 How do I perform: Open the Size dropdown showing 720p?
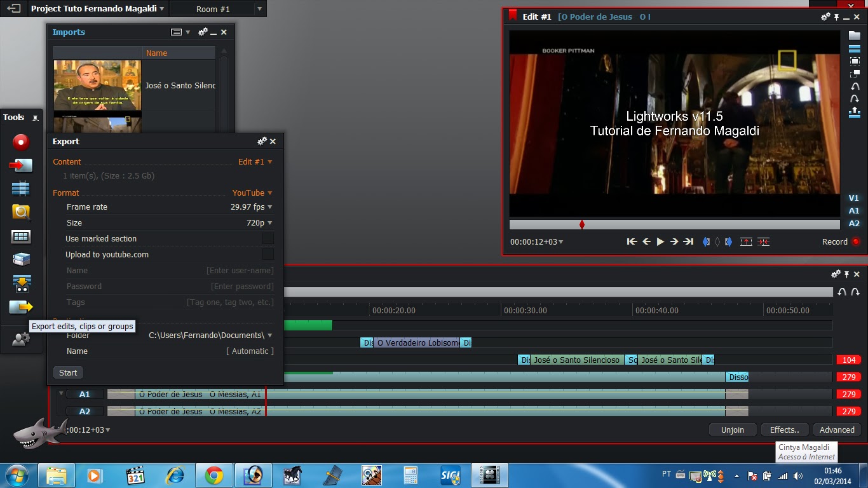tap(259, 222)
